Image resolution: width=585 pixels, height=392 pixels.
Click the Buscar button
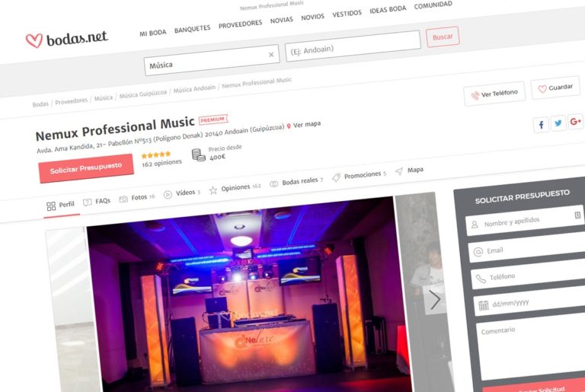pos(443,37)
